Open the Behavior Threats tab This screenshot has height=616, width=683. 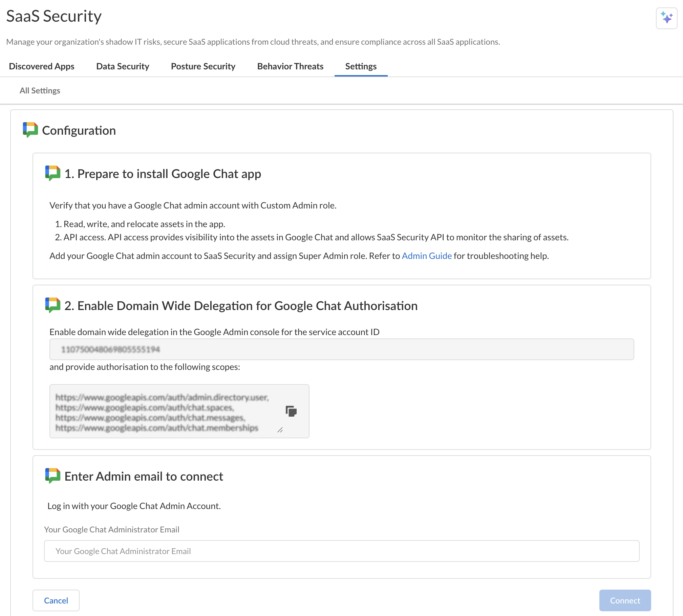click(290, 66)
